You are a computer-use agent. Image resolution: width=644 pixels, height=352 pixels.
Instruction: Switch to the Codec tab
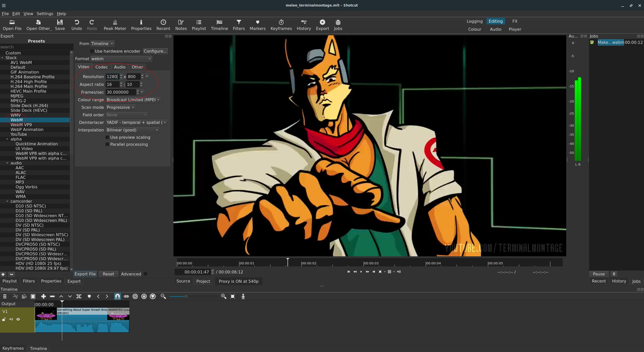101,67
